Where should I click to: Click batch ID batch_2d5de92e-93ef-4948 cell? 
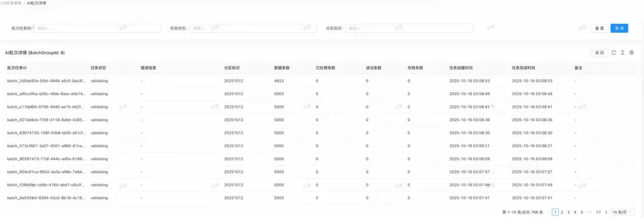click(46, 81)
